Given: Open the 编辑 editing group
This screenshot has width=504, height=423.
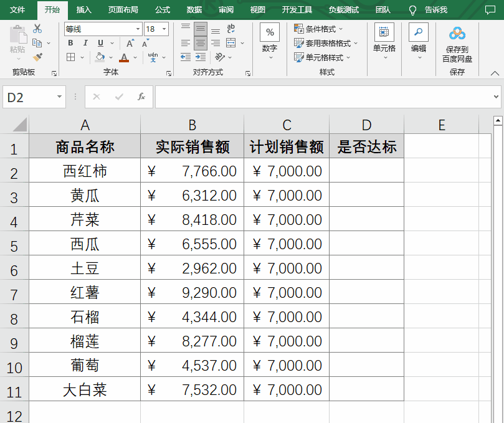Looking at the screenshot, I should pos(419,41).
